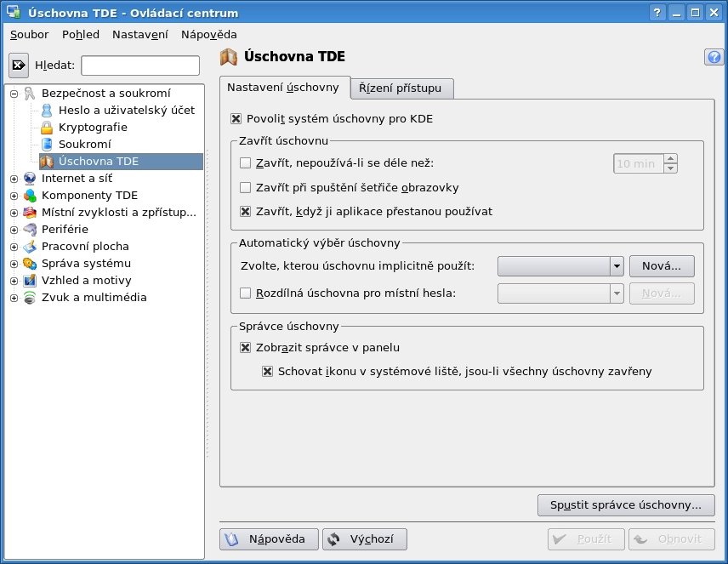Toggle Zobrazit správce v panelu
This screenshot has height=564, width=728.
tap(245, 348)
